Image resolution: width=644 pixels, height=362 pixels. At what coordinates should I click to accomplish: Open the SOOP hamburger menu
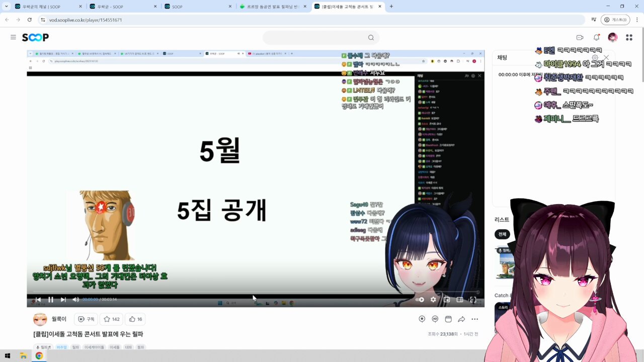click(x=13, y=37)
